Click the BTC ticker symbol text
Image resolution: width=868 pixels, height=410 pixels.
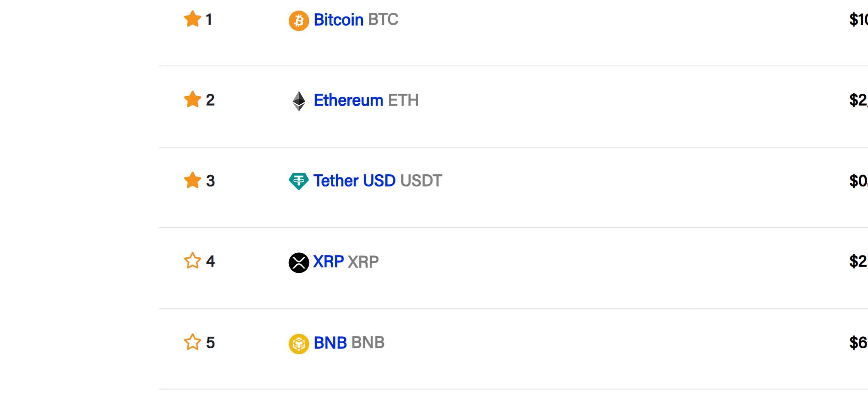click(383, 20)
